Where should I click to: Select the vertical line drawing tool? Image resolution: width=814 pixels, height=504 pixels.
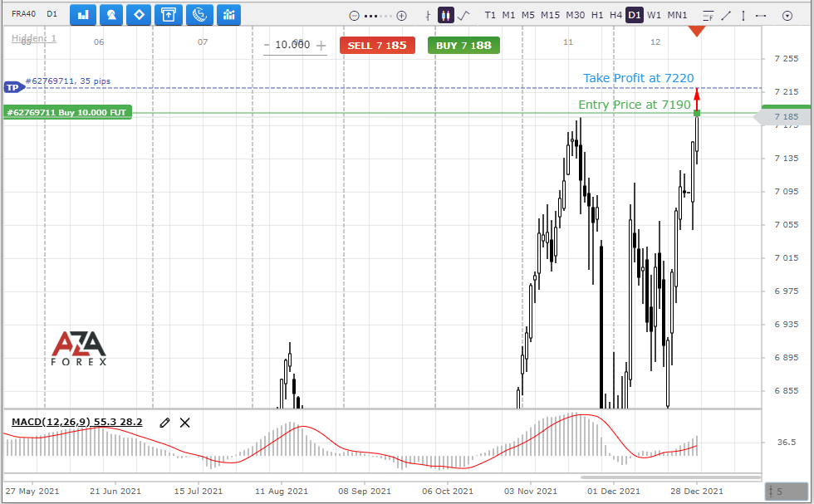pyautogui.click(x=743, y=16)
